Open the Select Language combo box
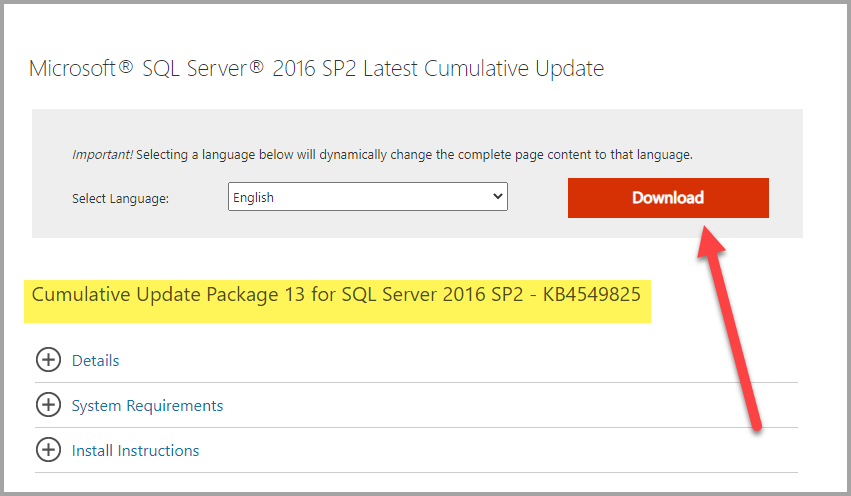Image resolution: width=851 pixels, height=496 pixels. point(367,196)
